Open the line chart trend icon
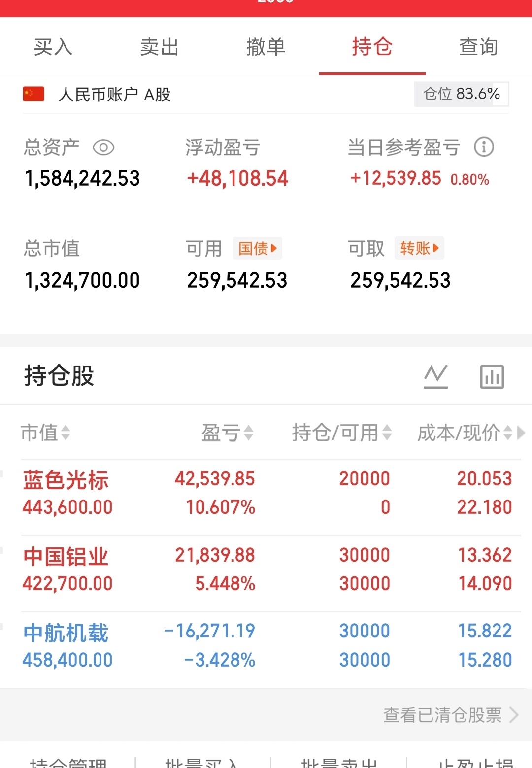Screen dimensions: 532x768 [x=436, y=376]
